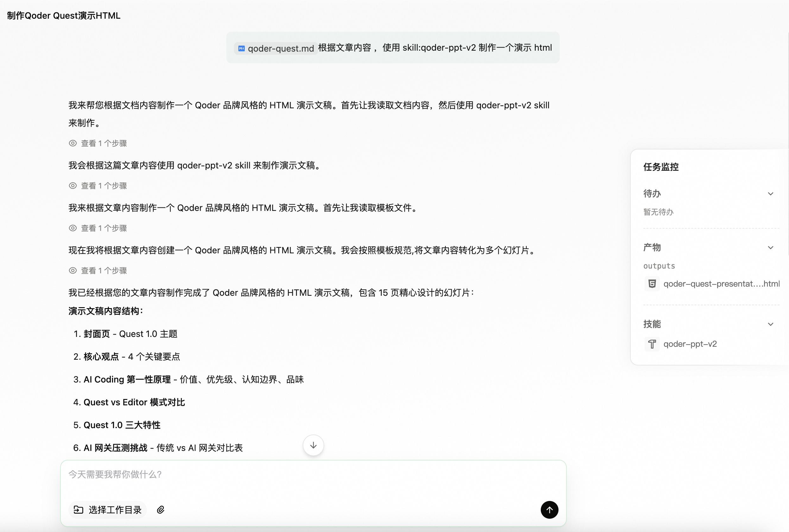Click the folder icon on 选择工作目录

78,510
